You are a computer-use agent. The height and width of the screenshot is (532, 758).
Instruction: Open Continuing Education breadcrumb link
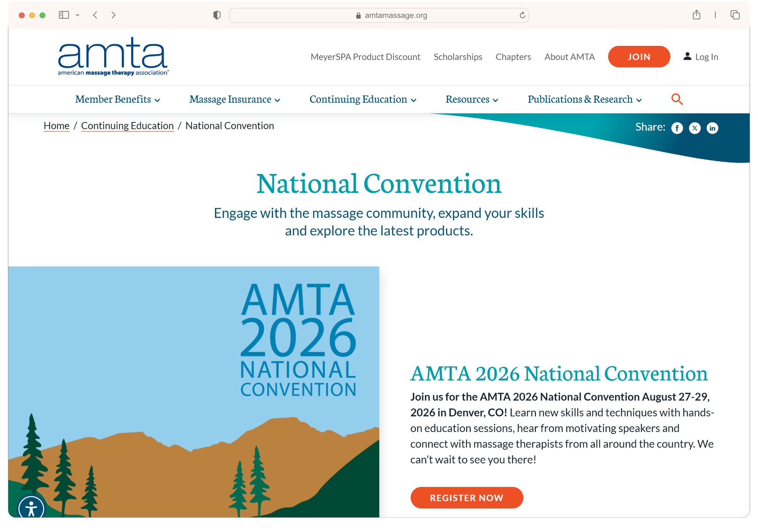127,126
